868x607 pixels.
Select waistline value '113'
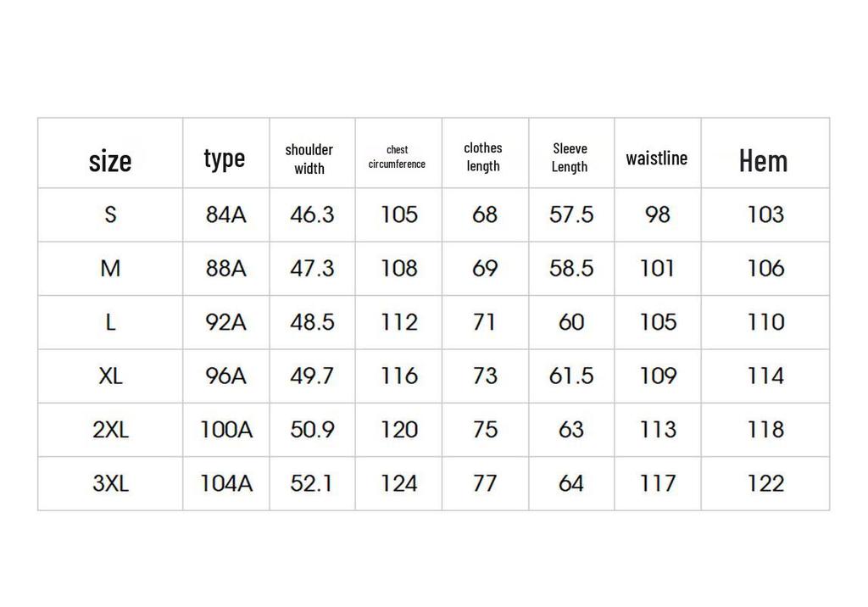(x=658, y=430)
